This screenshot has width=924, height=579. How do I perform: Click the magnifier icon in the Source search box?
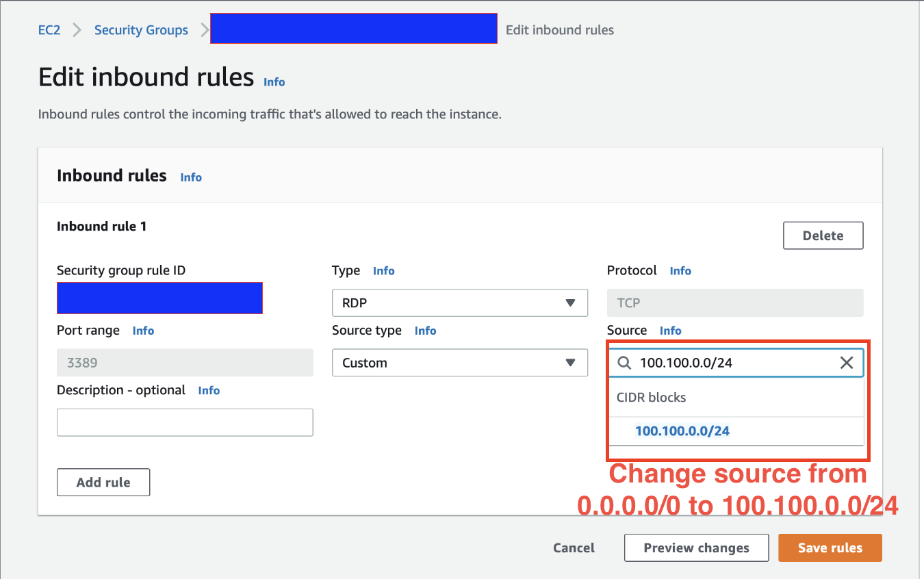pyautogui.click(x=624, y=363)
